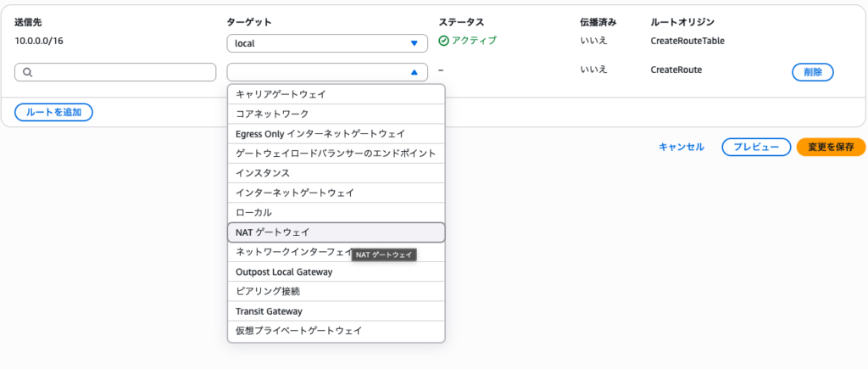Viewport: 868px width, 369px height.
Task: Pick ゲートウェイロードバランサーのエンドポイント option
Action: tap(336, 154)
